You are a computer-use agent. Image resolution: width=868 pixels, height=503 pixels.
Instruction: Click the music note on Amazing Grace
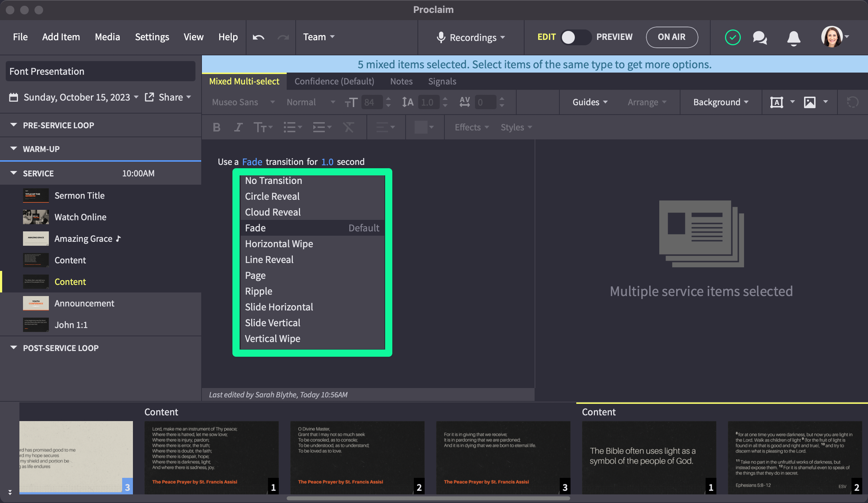[119, 238]
